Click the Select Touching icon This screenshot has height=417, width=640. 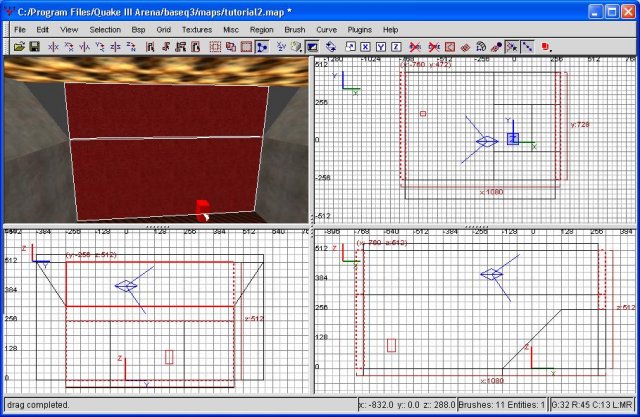pos(165,47)
